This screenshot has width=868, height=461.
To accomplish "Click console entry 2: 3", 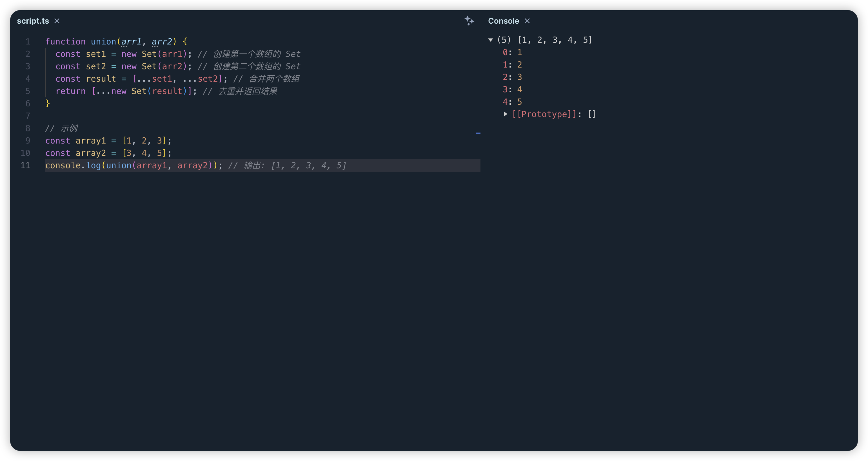I will pos(512,77).
